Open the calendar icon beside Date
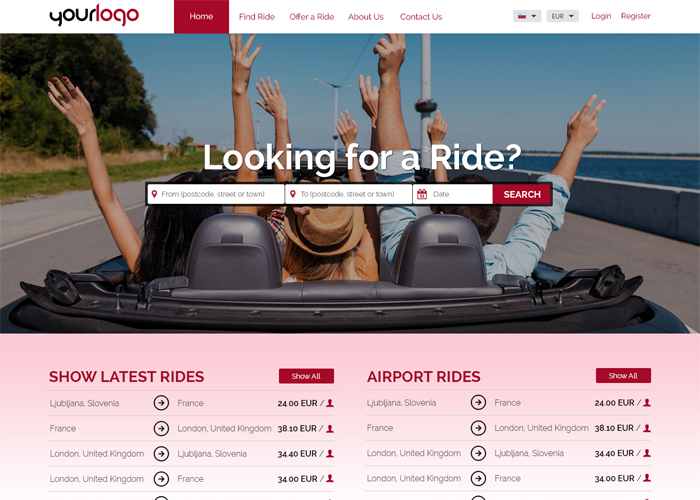Viewport: 700px width, 500px height. tap(422, 194)
